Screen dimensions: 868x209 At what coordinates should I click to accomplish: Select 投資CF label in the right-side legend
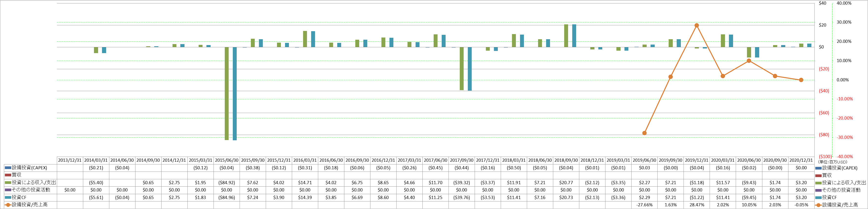click(x=829, y=198)
